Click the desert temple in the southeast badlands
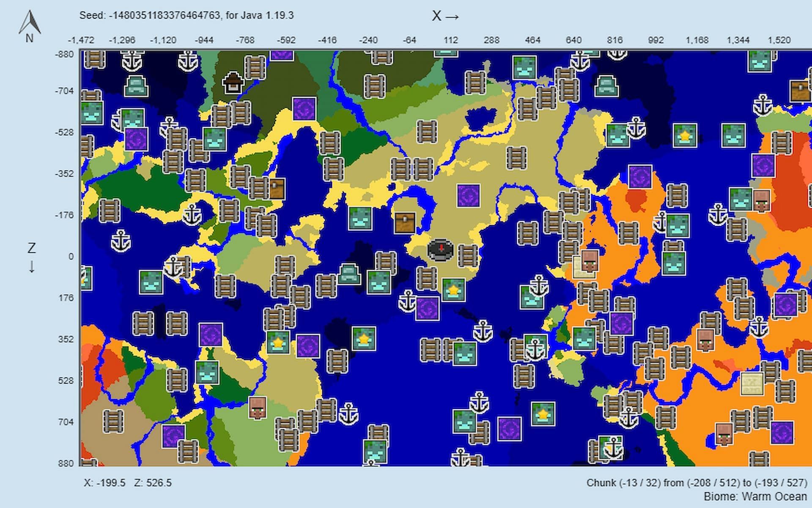Viewport: 812px width, 508px height. (752, 384)
